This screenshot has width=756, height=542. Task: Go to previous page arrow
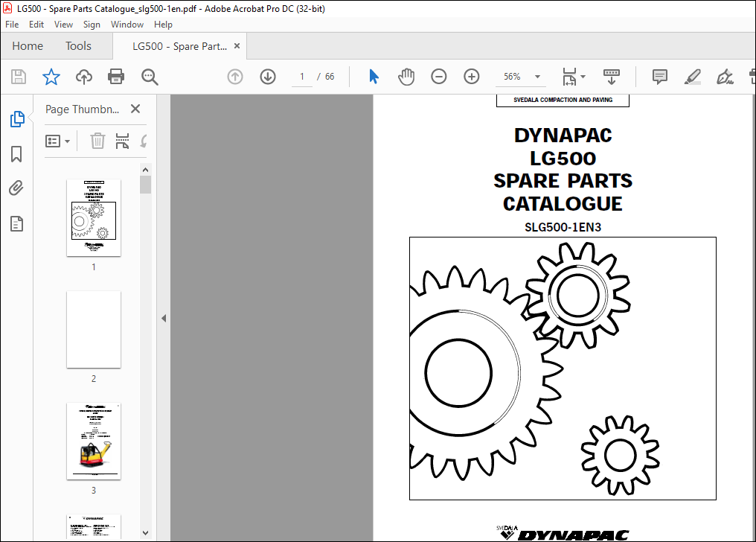pyautogui.click(x=235, y=77)
